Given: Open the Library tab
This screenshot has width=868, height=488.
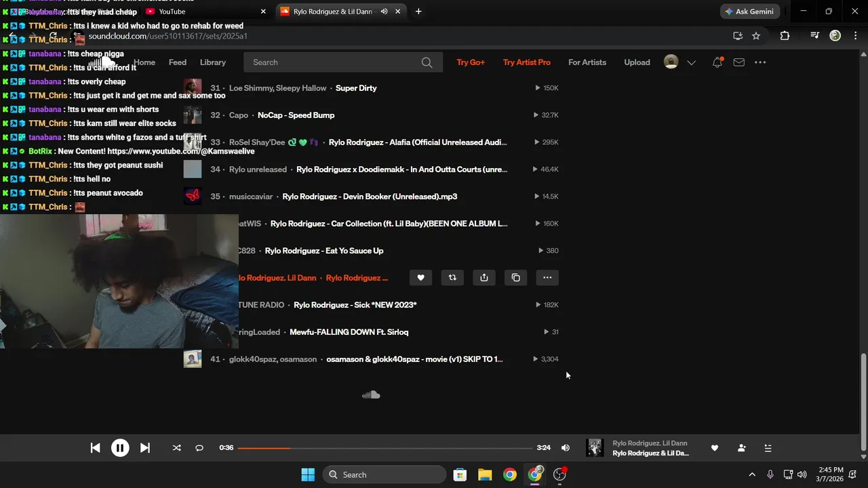Looking at the screenshot, I should [213, 62].
